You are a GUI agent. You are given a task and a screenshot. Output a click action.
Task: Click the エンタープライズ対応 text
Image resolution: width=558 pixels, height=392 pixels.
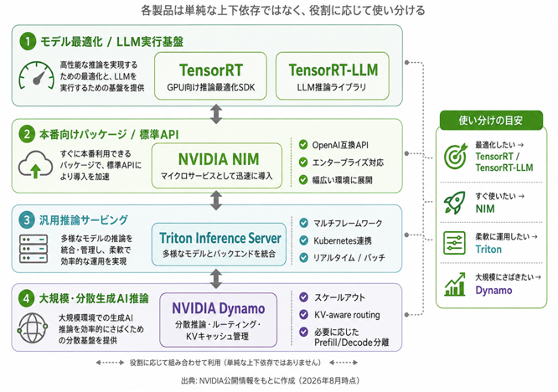tap(348, 162)
